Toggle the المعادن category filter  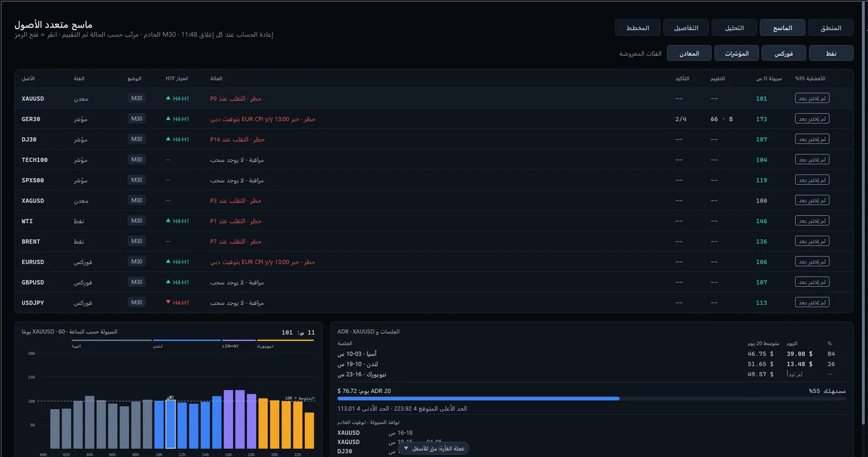[x=689, y=53]
